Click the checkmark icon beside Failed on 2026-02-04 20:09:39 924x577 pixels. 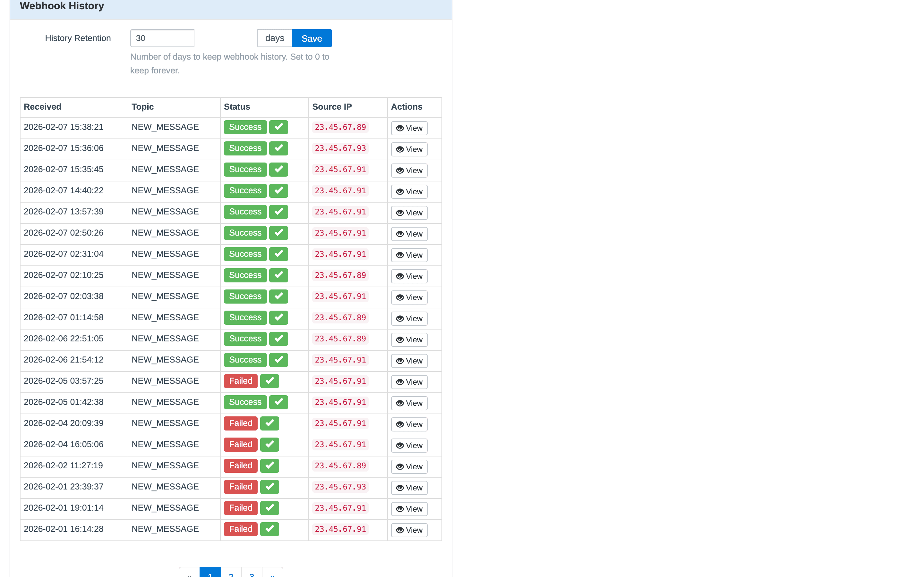[x=269, y=423]
